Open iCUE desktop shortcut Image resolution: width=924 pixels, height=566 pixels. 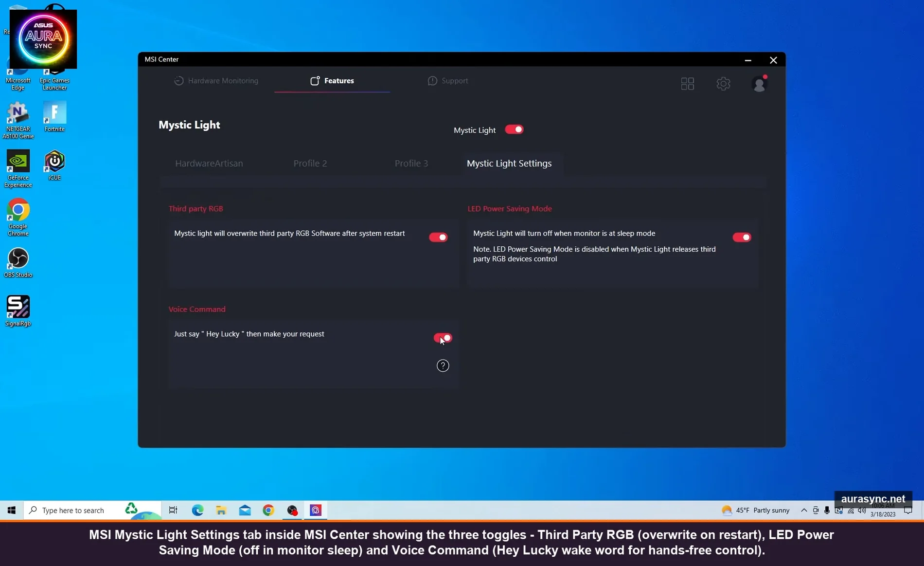click(x=54, y=165)
